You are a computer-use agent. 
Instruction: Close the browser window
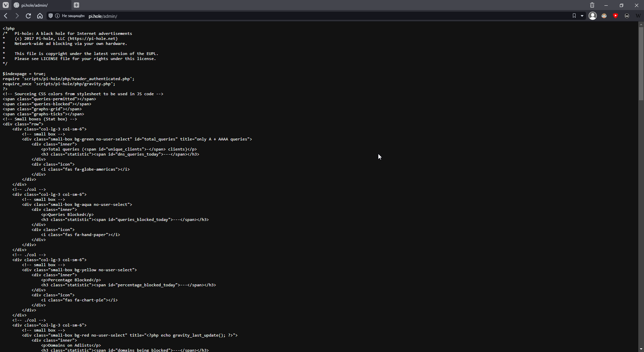(x=637, y=5)
